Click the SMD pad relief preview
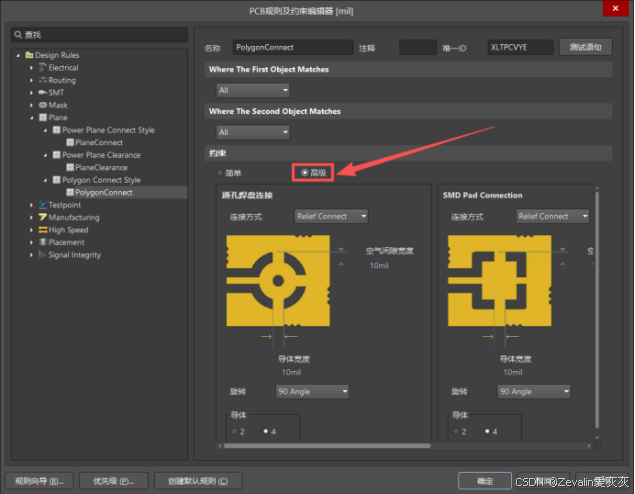Image resolution: width=635 pixels, height=494 pixels. click(x=500, y=281)
